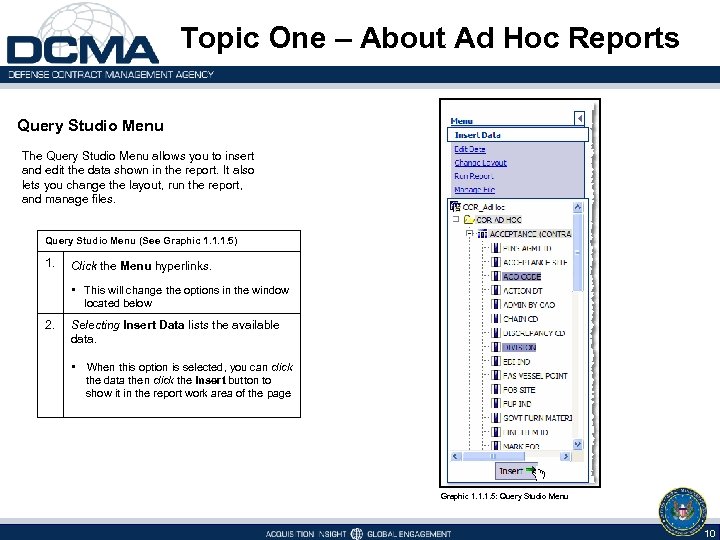Select the DISCREPANCY CD data item
Image resolution: width=720 pixels, height=540 pixels.
coord(534,333)
